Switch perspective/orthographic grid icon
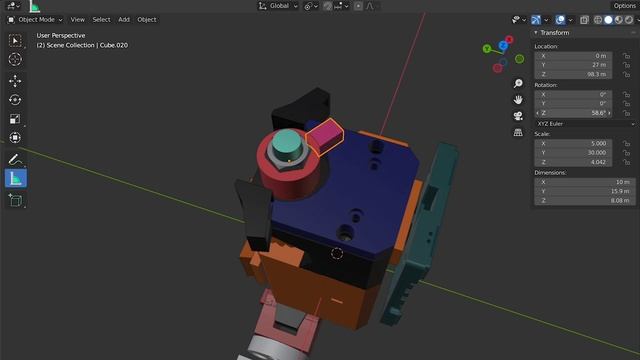The height and width of the screenshot is (360, 640). click(518, 132)
